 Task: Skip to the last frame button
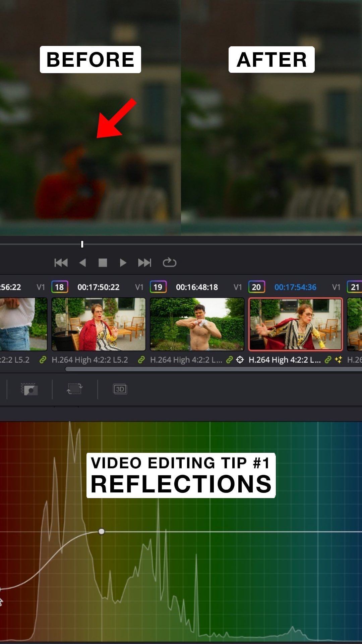[144, 263]
